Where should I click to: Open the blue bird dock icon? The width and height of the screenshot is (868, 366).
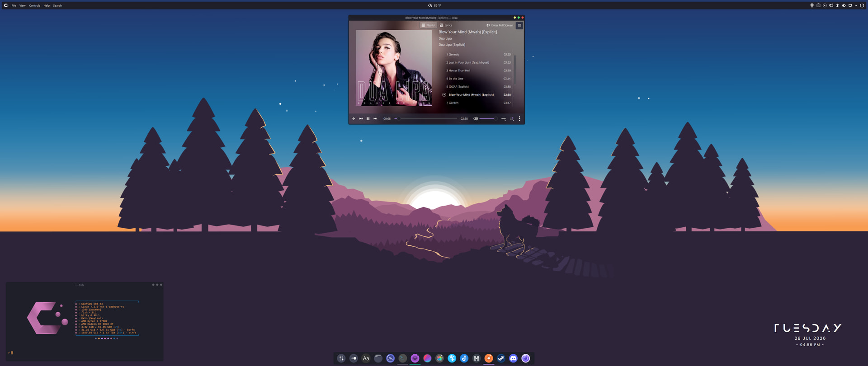452,358
